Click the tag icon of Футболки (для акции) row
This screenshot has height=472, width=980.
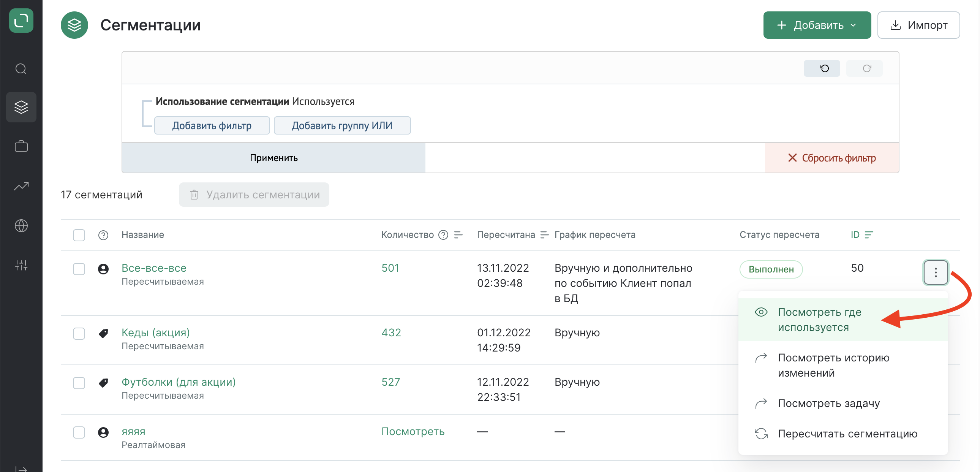tap(103, 383)
